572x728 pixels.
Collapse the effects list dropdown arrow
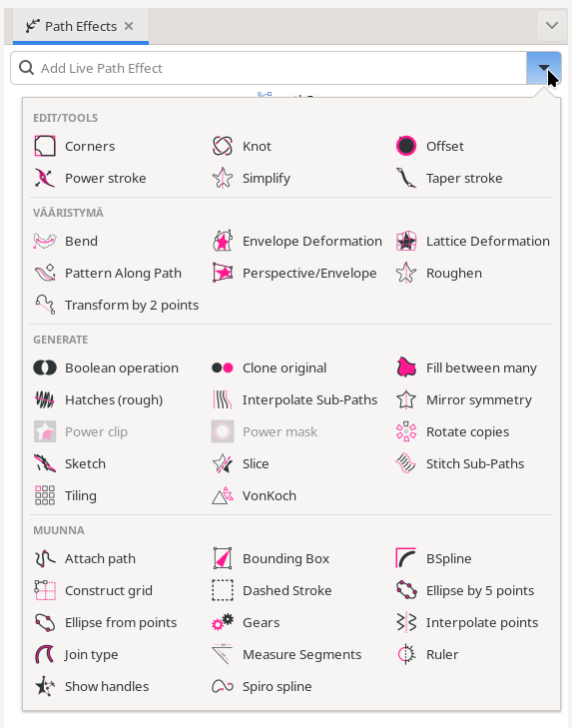coord(544,68)
